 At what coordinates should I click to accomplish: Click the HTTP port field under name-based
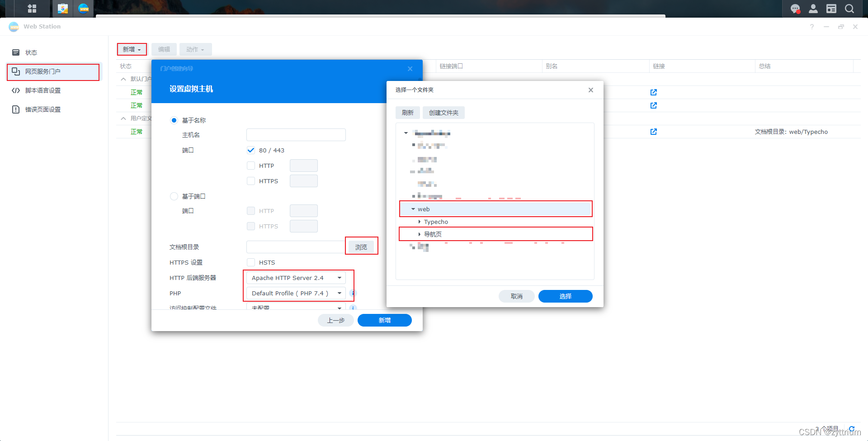pyautogui.click(x=304, y=166)
